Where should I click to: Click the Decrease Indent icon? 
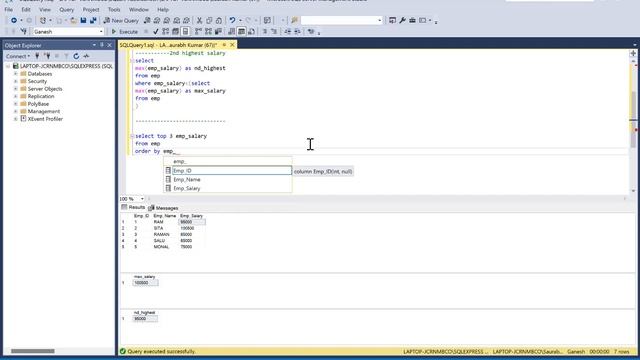click(287, 31)
